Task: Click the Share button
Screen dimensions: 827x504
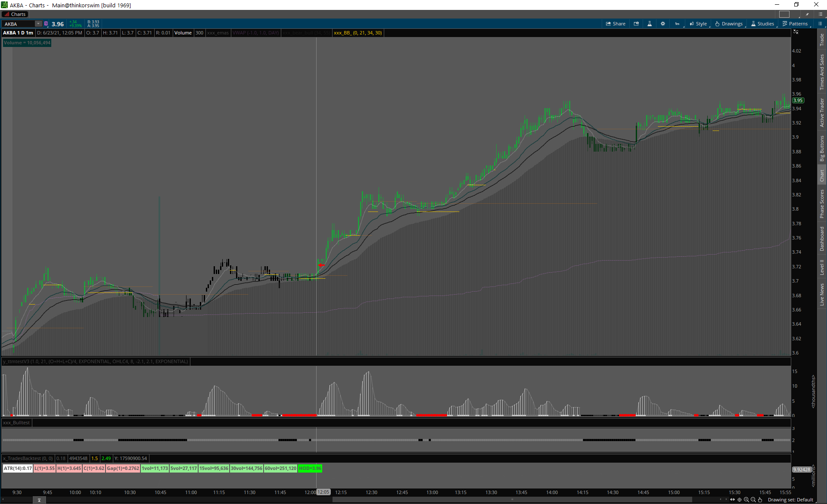Action: point(616,24)
